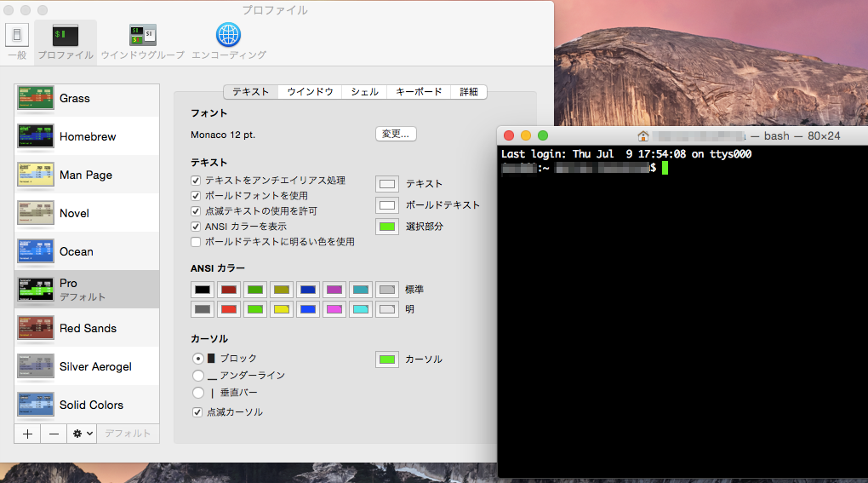
Task: Open the 選択部分 green color well
Action: (387, 226)
